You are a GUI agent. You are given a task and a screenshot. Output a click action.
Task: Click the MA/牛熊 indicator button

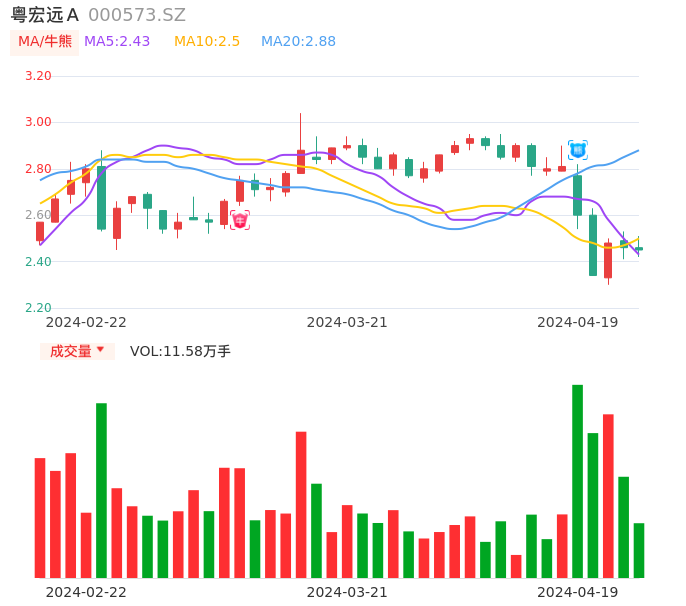click(45, 42)
